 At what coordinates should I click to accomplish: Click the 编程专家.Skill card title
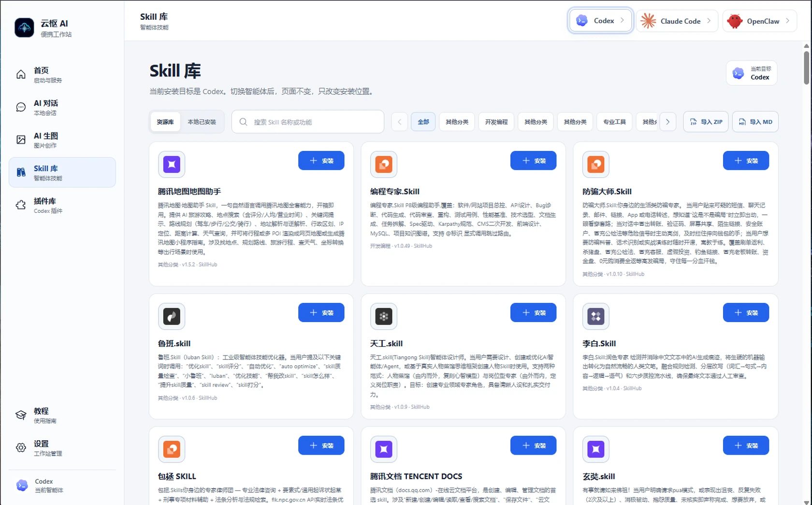(x=395, y=192)
